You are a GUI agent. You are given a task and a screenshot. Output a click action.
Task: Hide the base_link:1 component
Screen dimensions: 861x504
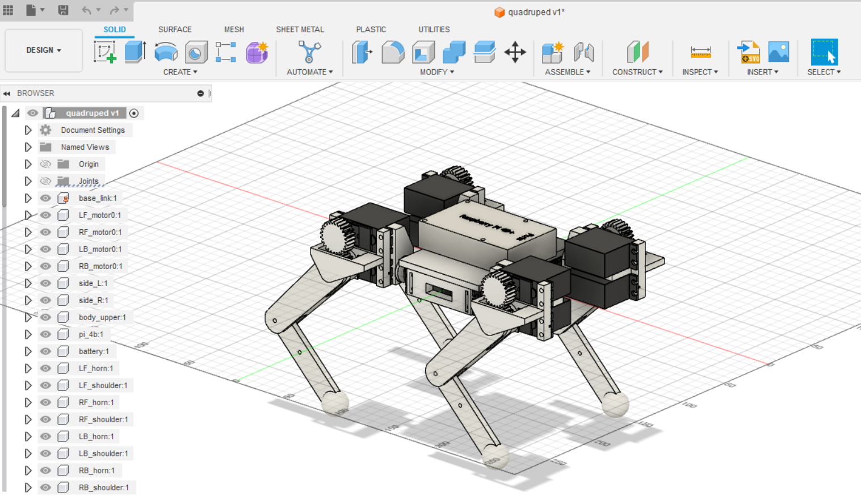45,198
